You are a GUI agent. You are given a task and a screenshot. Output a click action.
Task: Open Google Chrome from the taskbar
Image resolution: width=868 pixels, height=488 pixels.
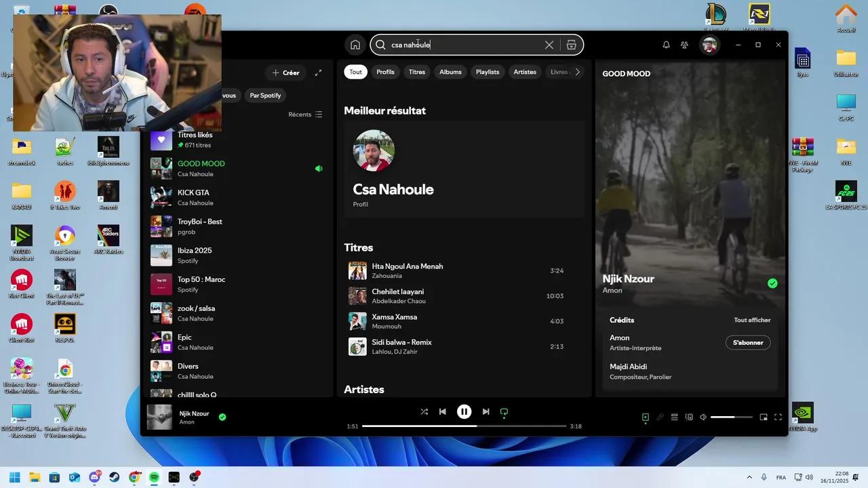tap(134, 477)
